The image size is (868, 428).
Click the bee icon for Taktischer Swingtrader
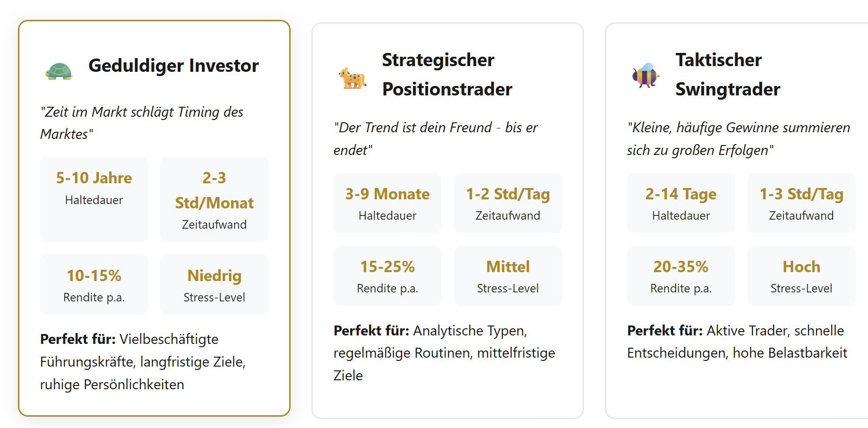coord(645,75)
